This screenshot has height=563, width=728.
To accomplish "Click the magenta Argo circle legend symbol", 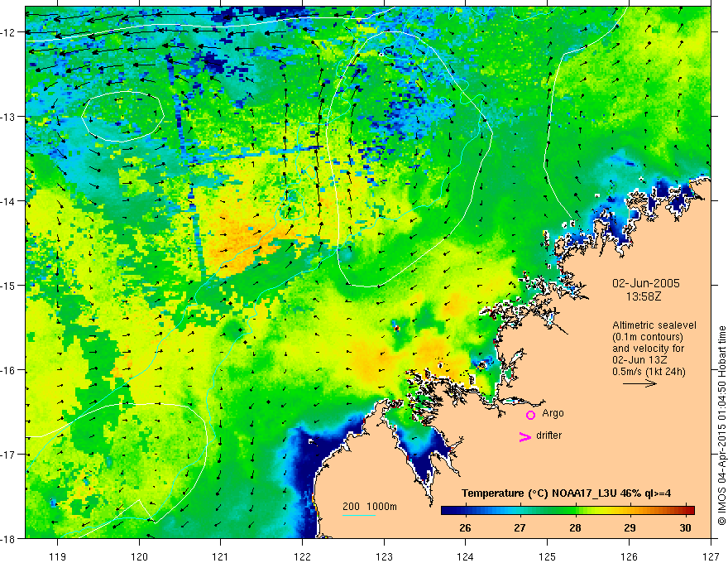I will (530, 415).
